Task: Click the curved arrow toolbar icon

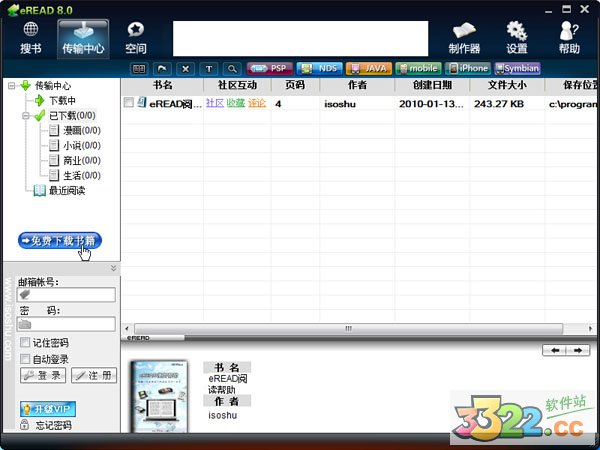Action: click(162, 69)
